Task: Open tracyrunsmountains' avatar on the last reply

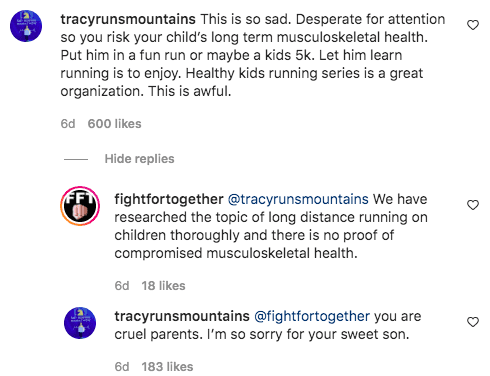Action: (80, 323)
